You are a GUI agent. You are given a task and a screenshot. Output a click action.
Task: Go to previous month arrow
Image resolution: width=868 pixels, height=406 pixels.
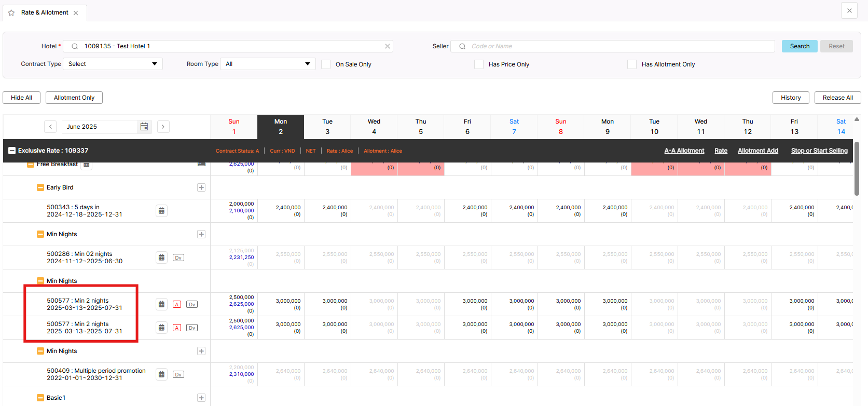(50, 127)
